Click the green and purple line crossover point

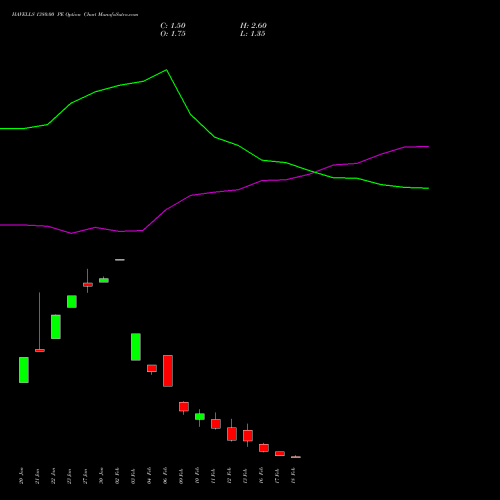coord(315,172)
